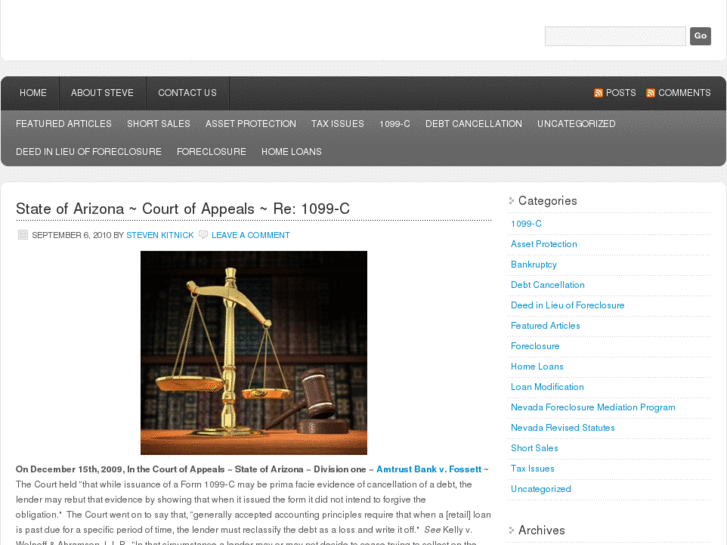
Task: Select Deed in Lieu of Foreclosure nav item
Action: (89, 152)
